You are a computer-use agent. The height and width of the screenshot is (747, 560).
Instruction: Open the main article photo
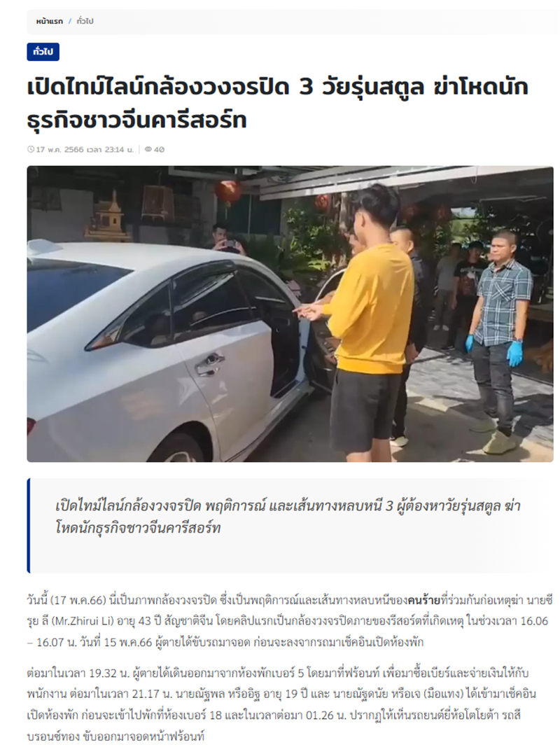pos(290,314)
